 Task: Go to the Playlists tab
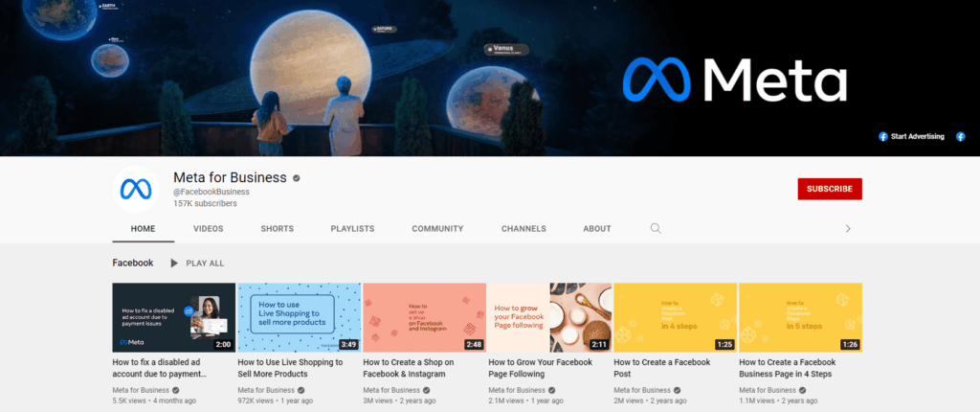pos(352,229)
